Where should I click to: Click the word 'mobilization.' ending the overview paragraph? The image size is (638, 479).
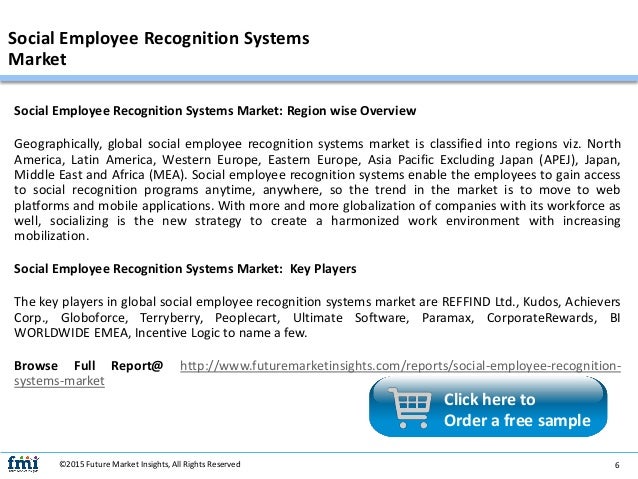point(51,236)
